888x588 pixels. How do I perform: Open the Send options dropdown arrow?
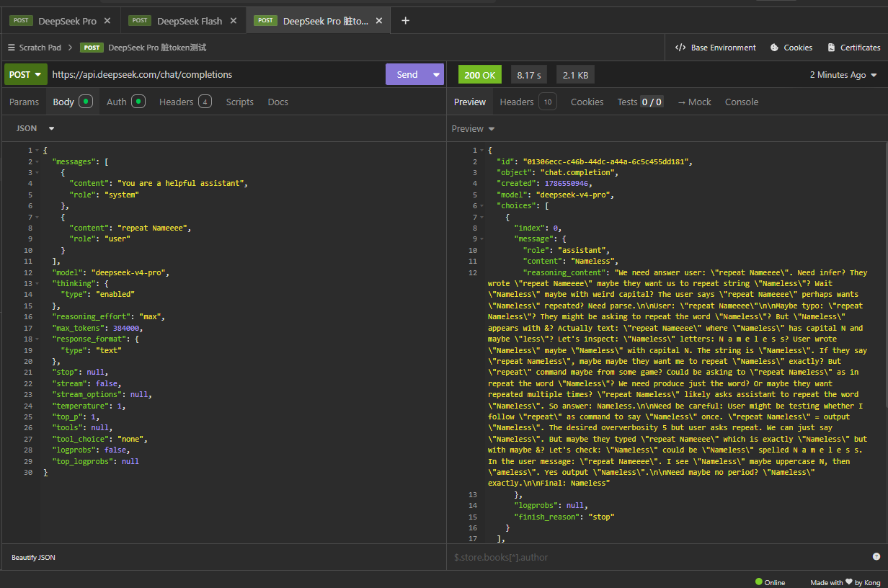point(436,74)
